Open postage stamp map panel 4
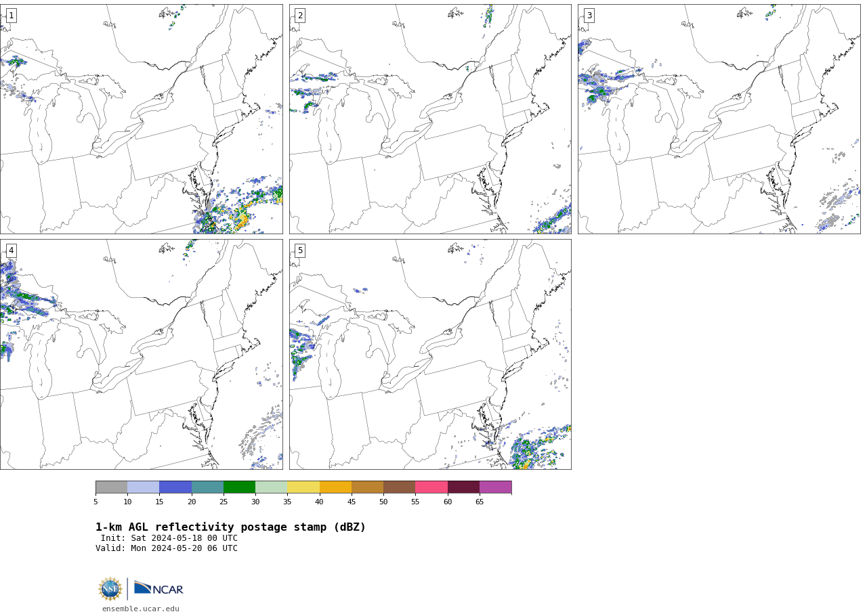The height and width of the screenshot is (616, 867). (141, 354)
